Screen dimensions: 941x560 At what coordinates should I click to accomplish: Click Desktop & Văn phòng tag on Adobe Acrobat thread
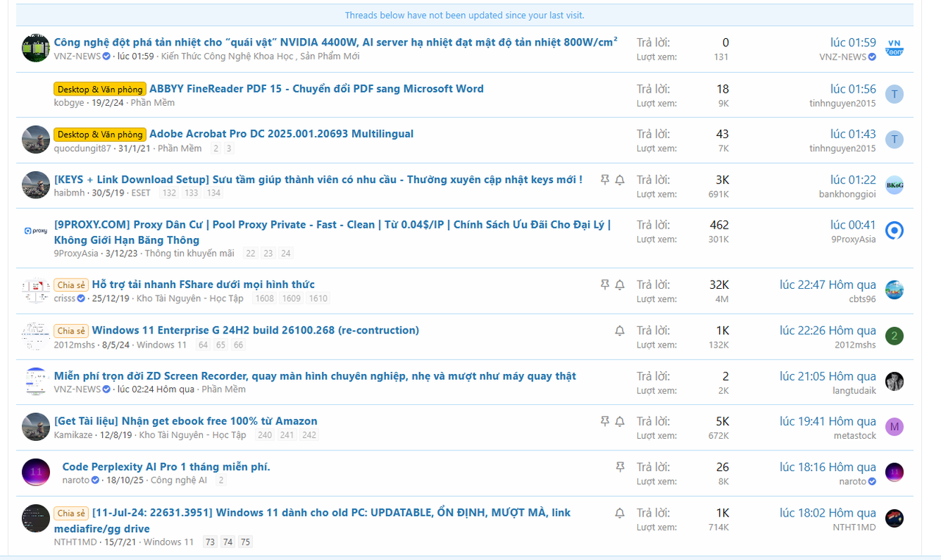pyautogui.click(x=100, y=134)
